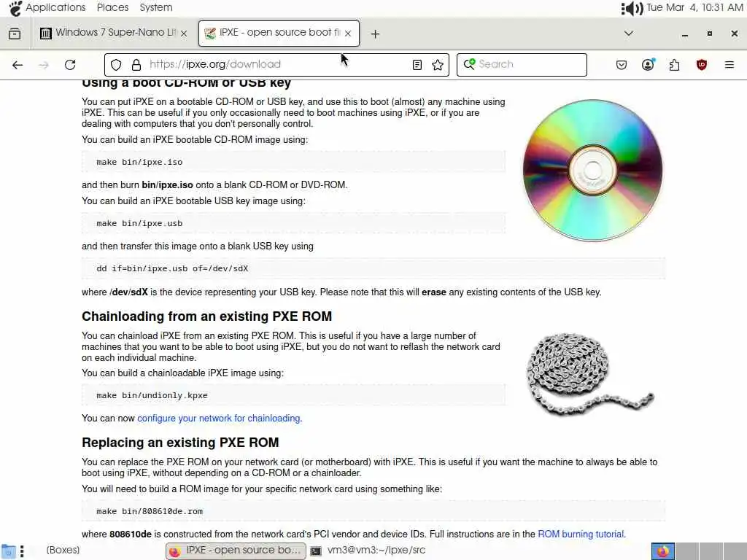Click the Chainloading from an existing PXE ROM heading

point(206,316)
